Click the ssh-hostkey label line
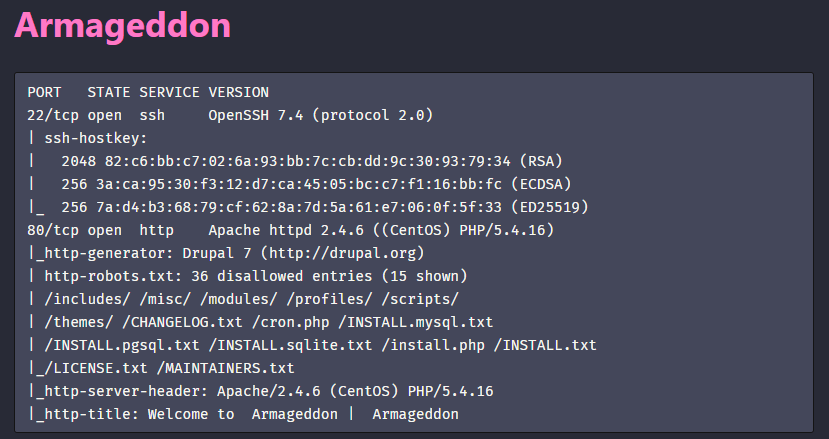Screen dimensions: 829x439 [88, 139]
